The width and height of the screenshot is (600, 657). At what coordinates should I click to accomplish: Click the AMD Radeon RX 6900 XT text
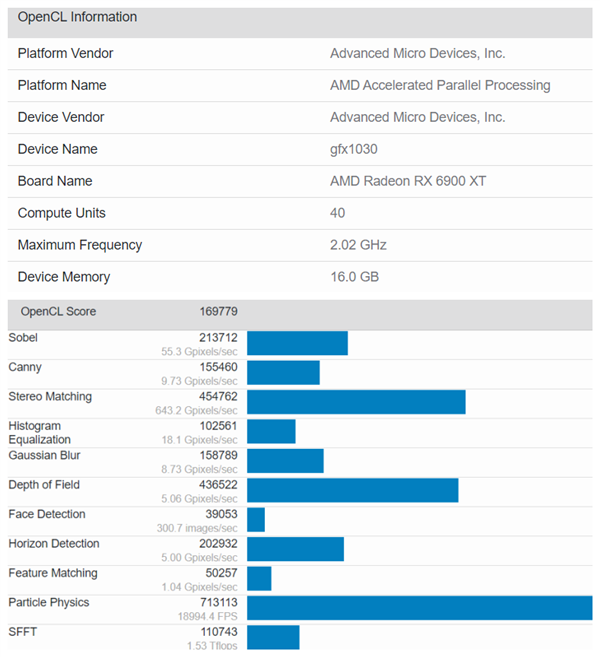pyautogui.click(x=408, y=181)
